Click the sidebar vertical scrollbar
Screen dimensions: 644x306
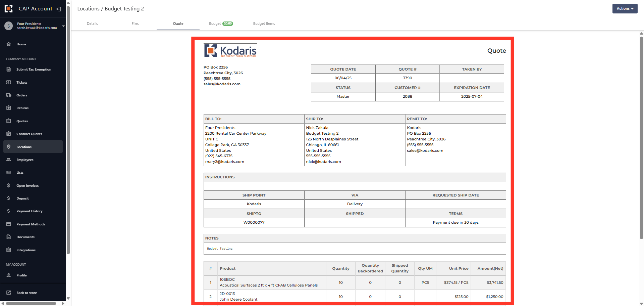(x=68, y=130)
